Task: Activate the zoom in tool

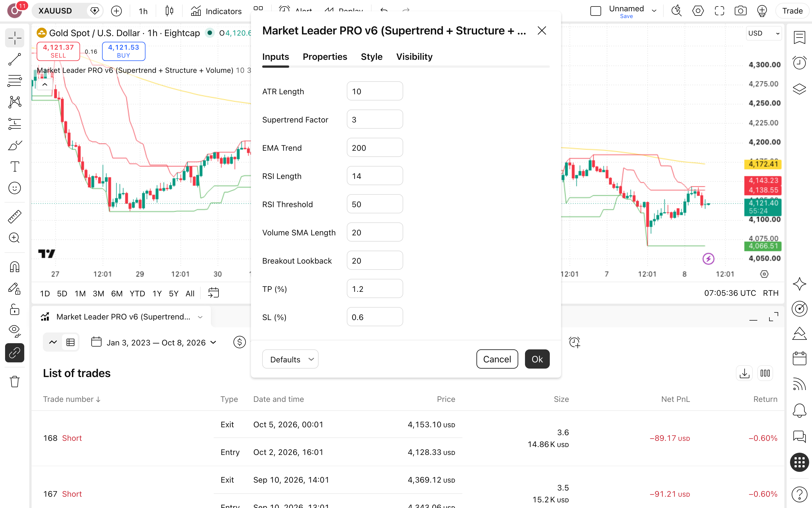Action: (x=14, y=238)
